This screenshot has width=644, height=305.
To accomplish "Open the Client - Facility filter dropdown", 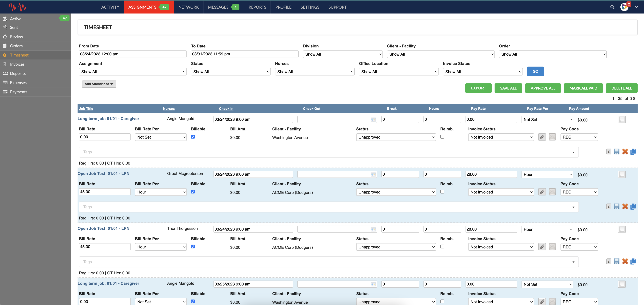I will point(441,54).
